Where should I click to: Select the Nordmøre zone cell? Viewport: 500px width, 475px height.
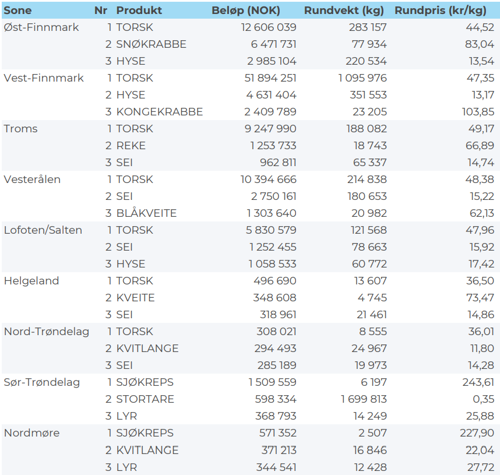[32, 433]
